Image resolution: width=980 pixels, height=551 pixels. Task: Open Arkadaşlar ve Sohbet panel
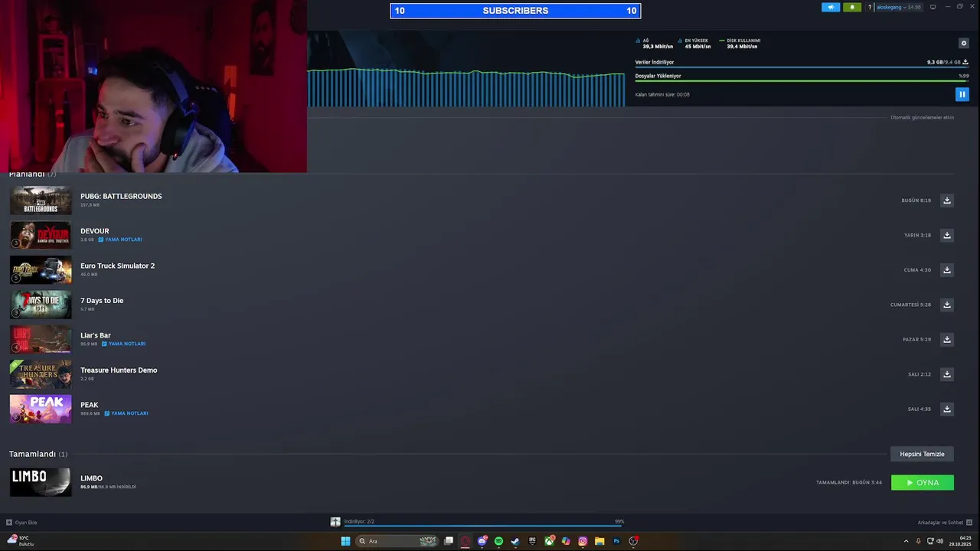pos(945,523)
